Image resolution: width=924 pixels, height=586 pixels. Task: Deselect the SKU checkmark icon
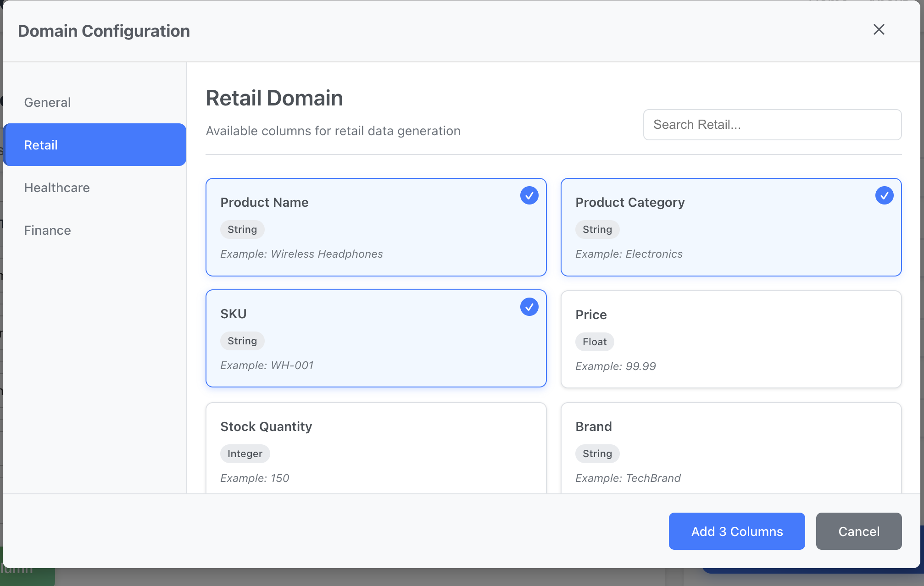529,307
